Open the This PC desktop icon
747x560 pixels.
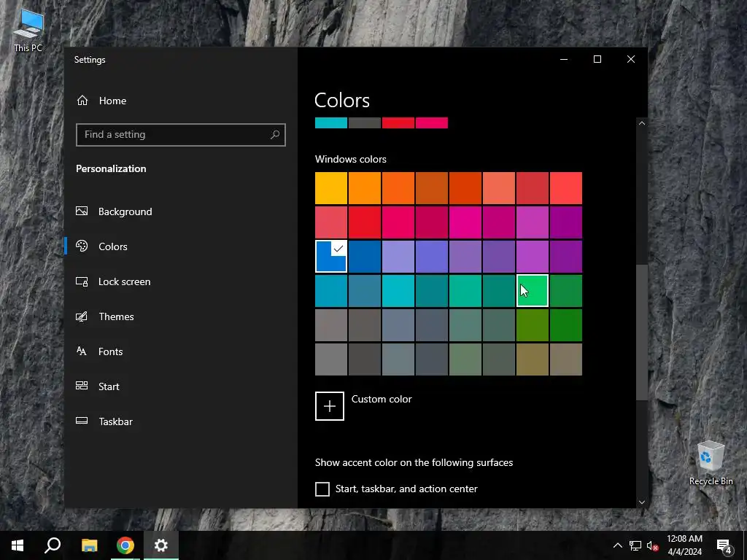(x=28, y=31)
